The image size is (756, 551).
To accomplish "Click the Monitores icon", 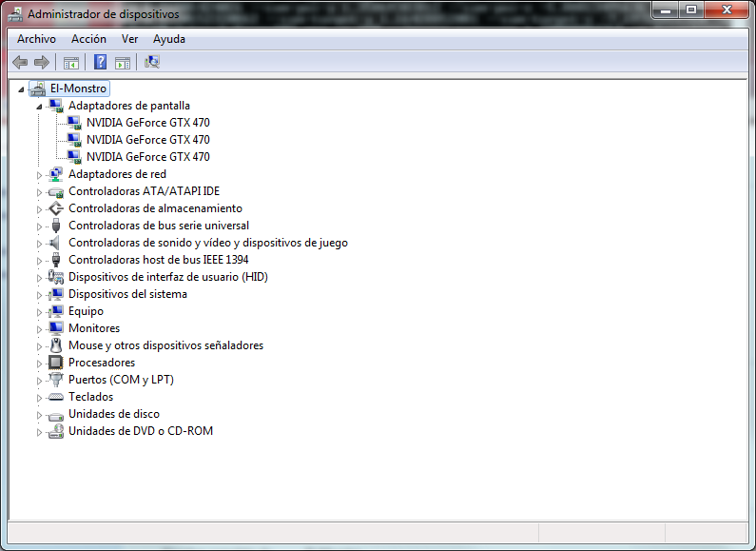I will 56,328.
